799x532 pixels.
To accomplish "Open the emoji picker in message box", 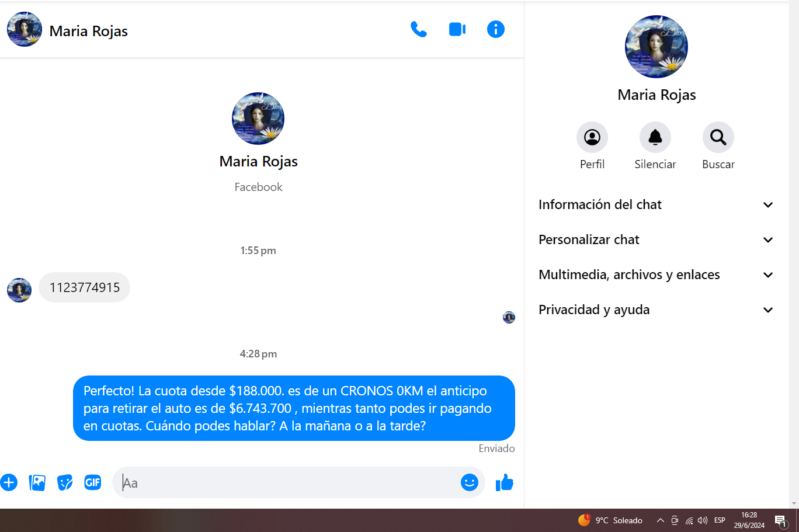I will [x=469, y=482].
